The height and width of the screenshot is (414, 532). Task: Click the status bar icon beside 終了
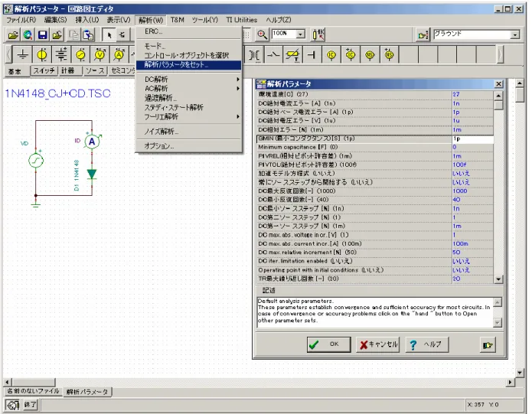(12, 405)
